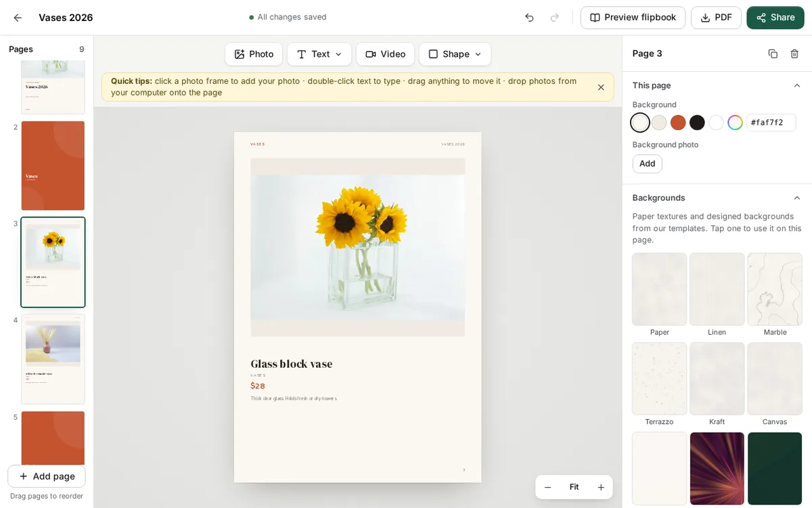812x508 pixels.
Task: Click the All changes saved status
Action: coord(288,17)
